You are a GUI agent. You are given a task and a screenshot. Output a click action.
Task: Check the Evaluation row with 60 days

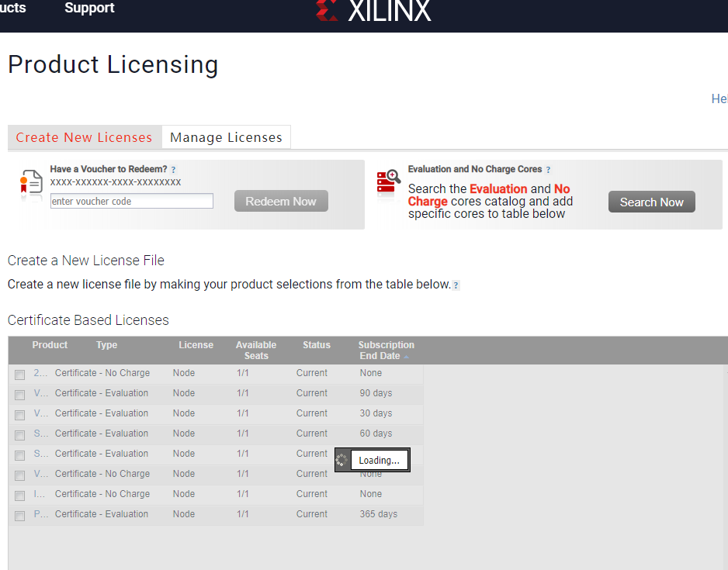tap(19, 435)
